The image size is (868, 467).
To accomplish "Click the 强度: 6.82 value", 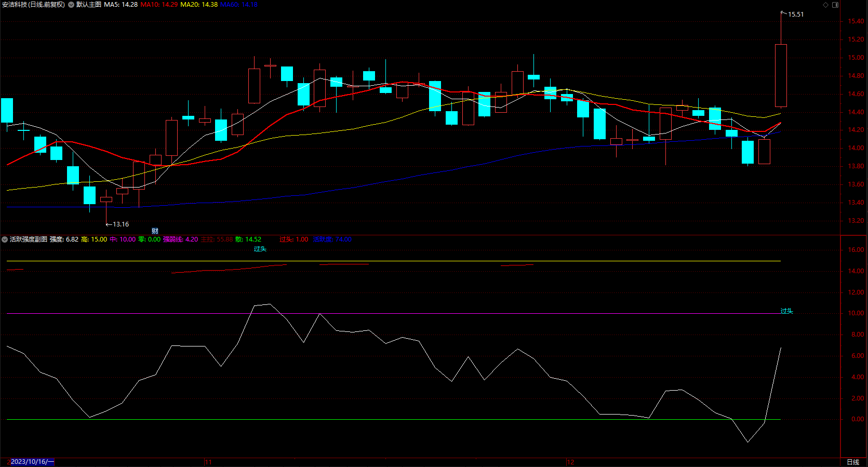I will pyautogui.click(x=64, y=239).
